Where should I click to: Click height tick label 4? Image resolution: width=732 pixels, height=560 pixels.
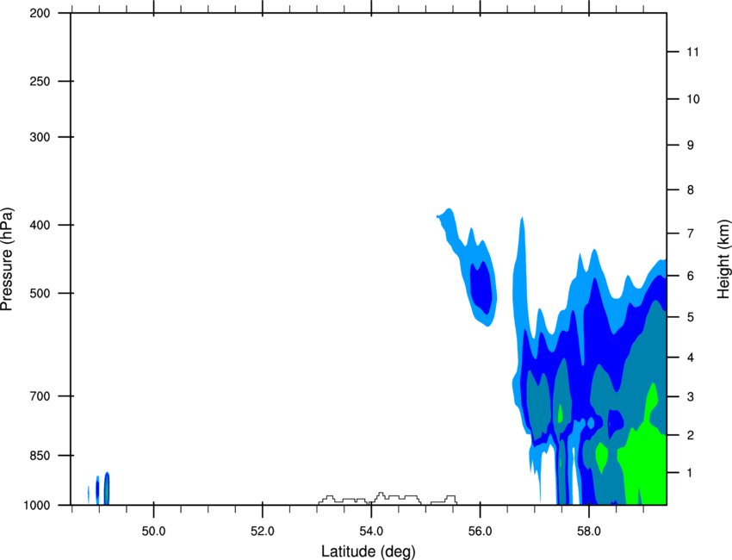(x=691, y=358)
